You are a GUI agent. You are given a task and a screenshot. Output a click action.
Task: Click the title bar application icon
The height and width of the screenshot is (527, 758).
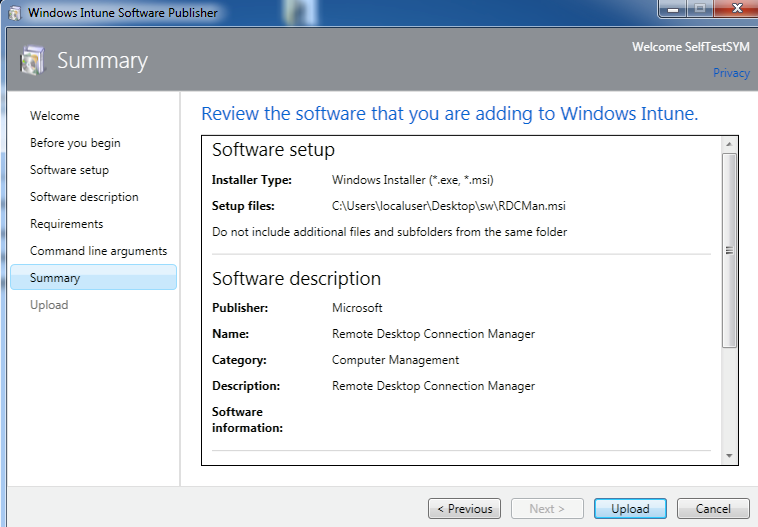click(x=15, y=13)
